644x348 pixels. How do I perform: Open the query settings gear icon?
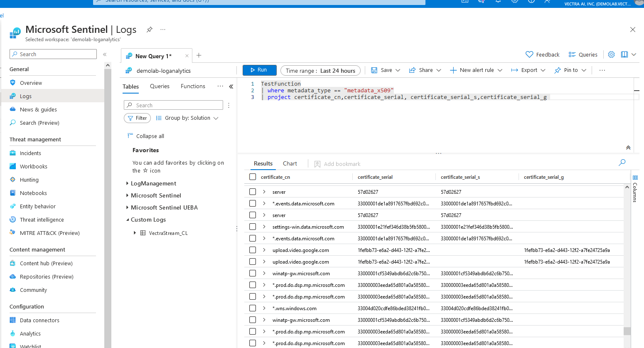(611, 54)
